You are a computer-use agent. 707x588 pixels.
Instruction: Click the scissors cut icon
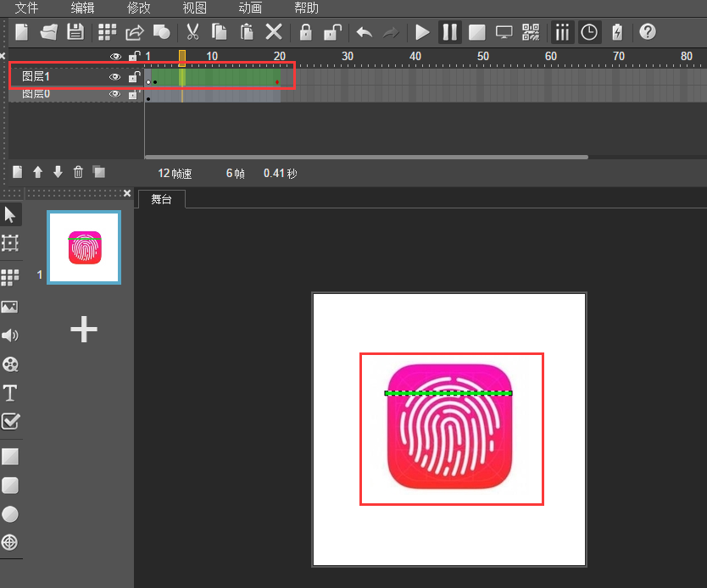[x=192, y=32]
